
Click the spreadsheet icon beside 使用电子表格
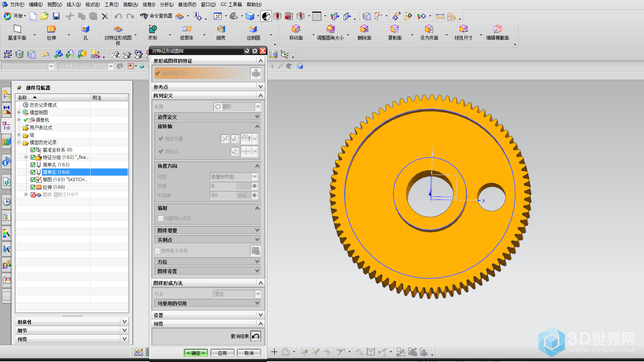click(x=255, y=251)
